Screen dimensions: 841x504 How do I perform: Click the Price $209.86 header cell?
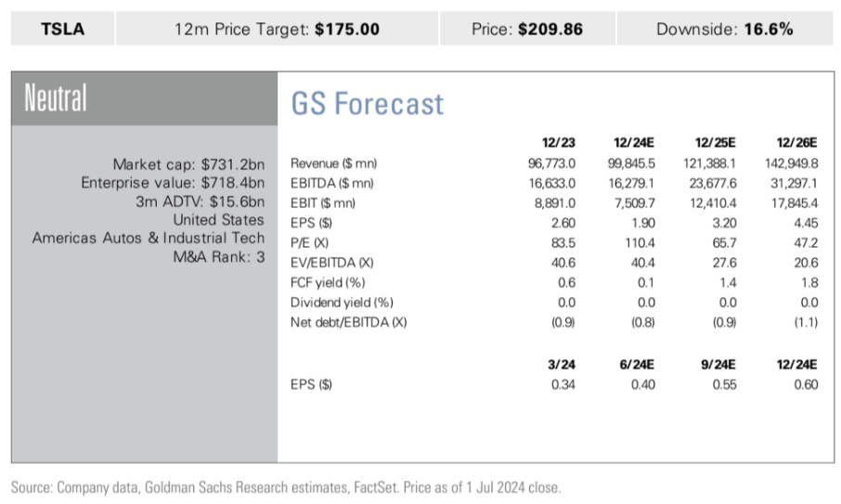pos(526,29)
